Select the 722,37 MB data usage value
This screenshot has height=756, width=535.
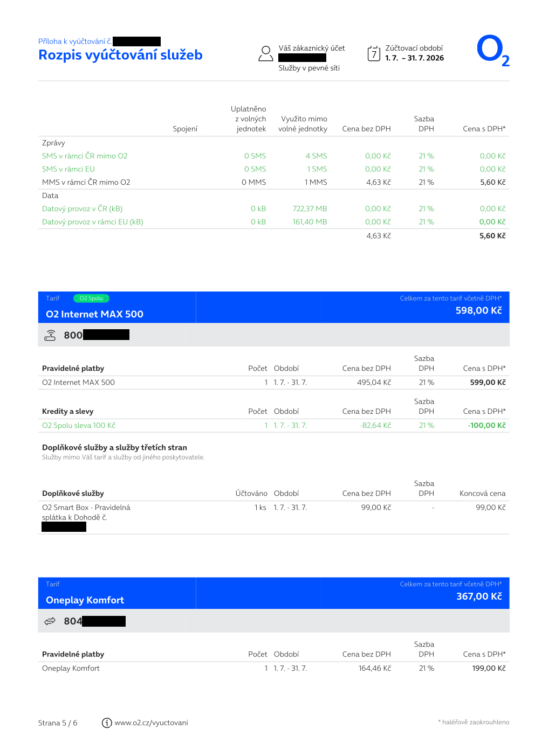pos(310,209)
